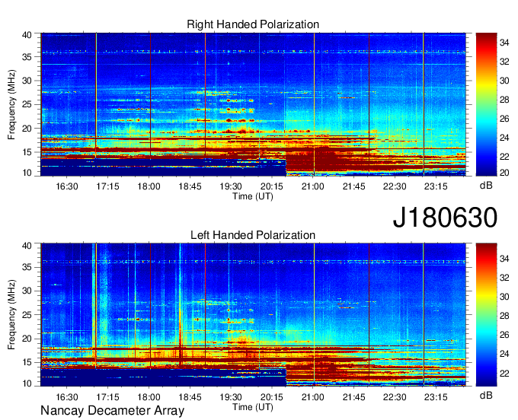Viewport: 518px width, 420px height.
Task: Click the "19:30" tick under right-handed plot
Action: [x=231, y=186]
